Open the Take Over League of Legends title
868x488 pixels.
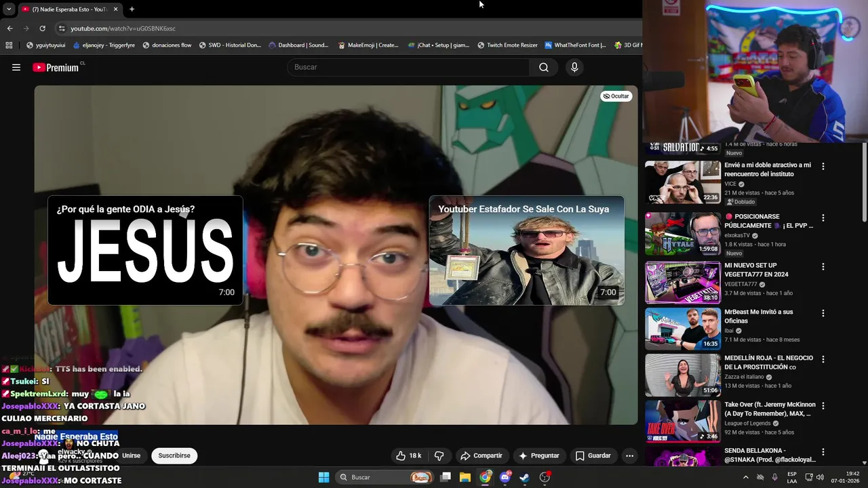click(x=770, y=409)
